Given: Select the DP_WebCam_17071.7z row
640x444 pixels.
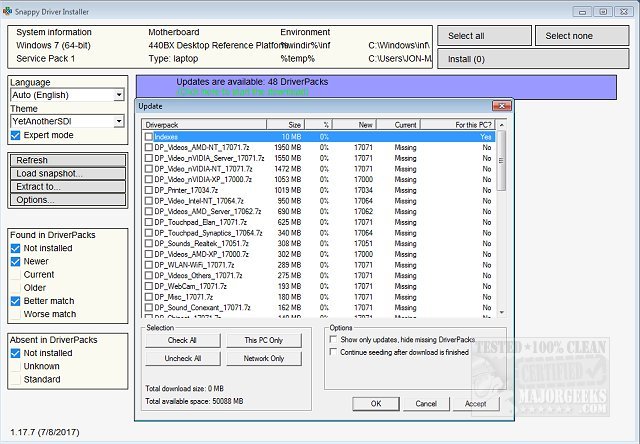Looking at the screenshot, I should click(x=318, y=286).
